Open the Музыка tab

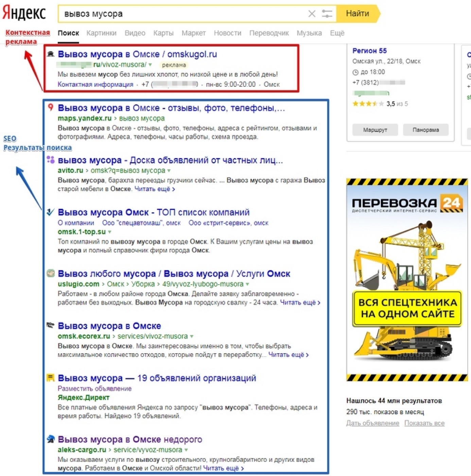click(309, 33)
